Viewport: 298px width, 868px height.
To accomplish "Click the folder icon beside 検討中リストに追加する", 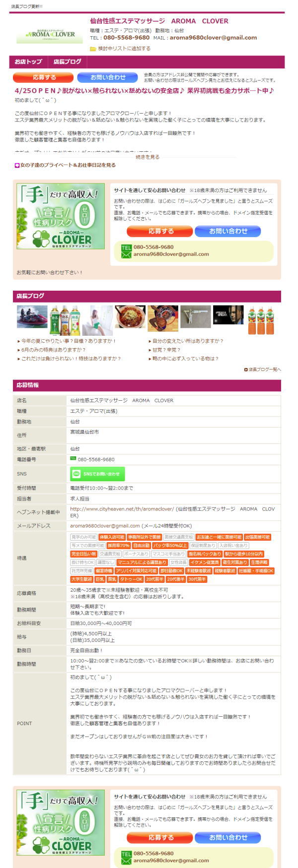I will [93, 49].
